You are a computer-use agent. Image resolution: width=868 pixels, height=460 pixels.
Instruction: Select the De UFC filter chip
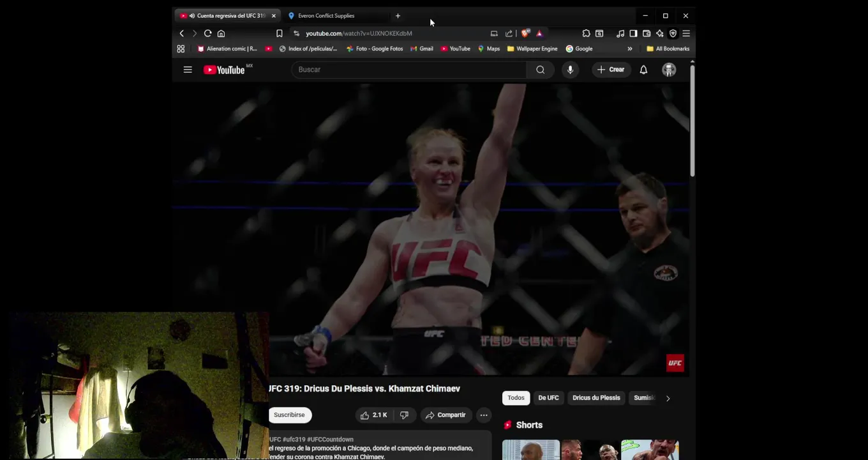[548, 398]
